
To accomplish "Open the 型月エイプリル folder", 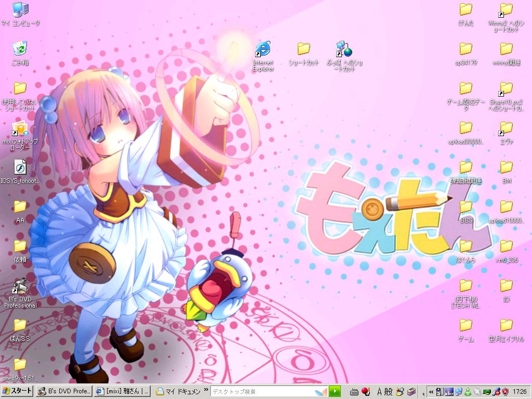I will 506,330.
